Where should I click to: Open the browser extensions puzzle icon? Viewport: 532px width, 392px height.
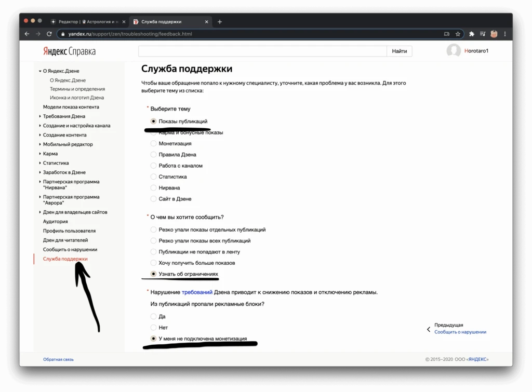(472, 34)
